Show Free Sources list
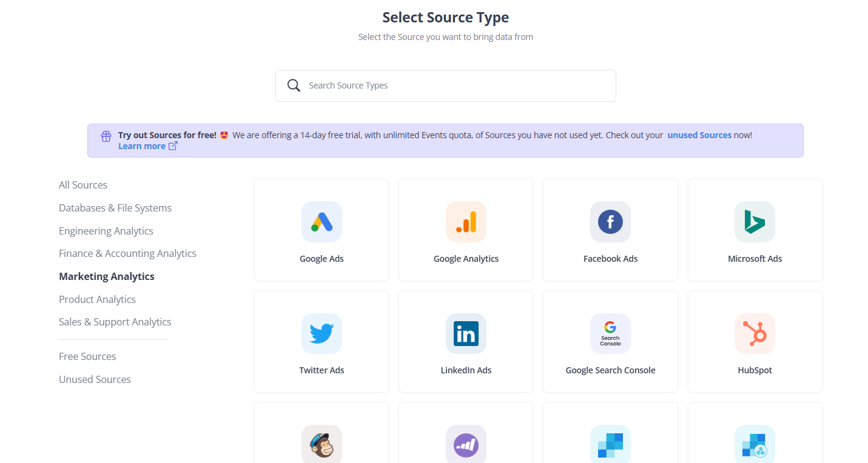Screen dimensions: 868x463 tap(87, 356)
